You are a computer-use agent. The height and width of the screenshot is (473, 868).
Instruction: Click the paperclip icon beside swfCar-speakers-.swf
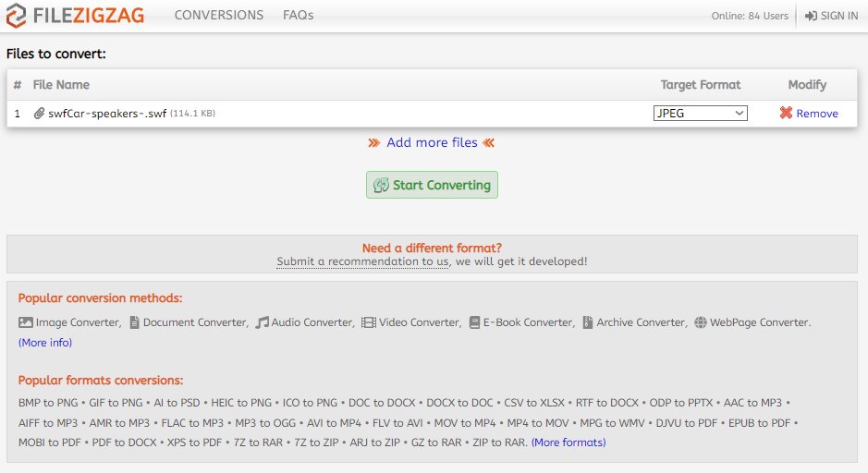39,114
